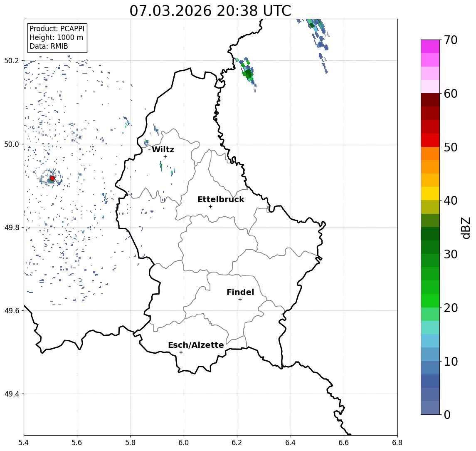Click the Esch/Alzette station label
The image size is (476, 451).
pyautogui.click(x=196, y=345)
